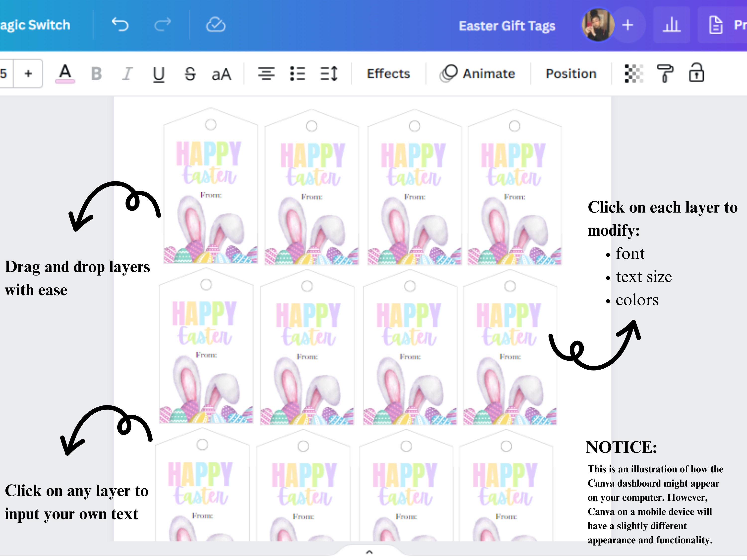Toggle italic formatting
Screen dimensions: 747x560
[127, 74]
